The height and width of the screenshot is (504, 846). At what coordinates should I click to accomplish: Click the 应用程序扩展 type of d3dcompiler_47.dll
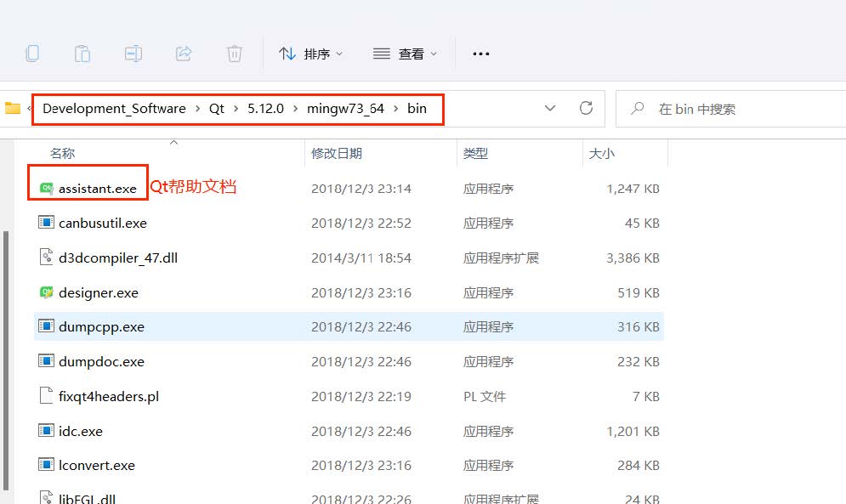point(501,258)
